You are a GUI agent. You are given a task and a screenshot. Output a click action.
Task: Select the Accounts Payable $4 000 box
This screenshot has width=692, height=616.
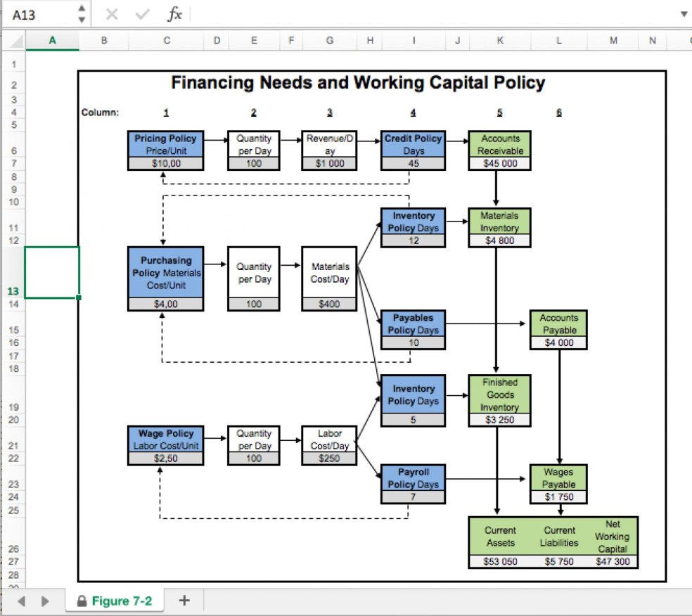[559, 329]
